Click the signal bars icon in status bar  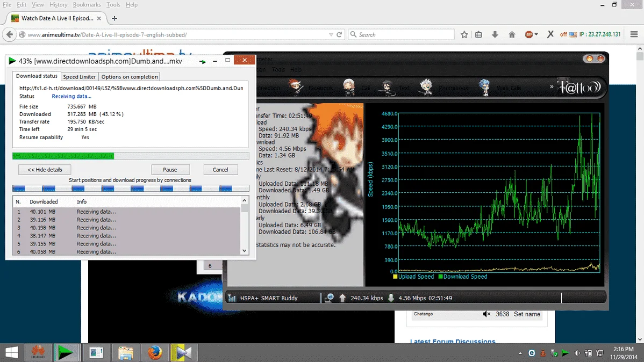coord(232,298)
